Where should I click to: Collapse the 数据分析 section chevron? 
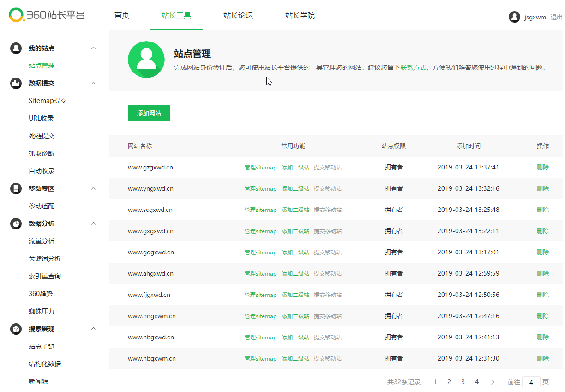(94, 223)
